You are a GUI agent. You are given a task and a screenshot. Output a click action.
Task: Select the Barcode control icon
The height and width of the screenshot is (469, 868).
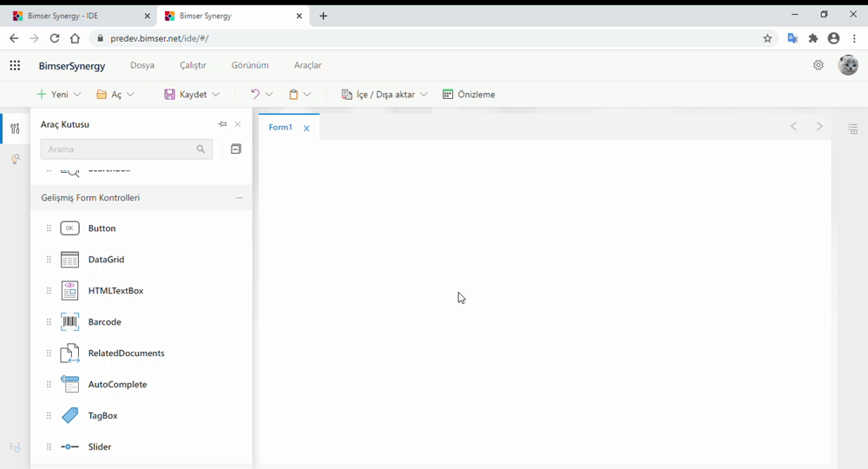[69, 322]
